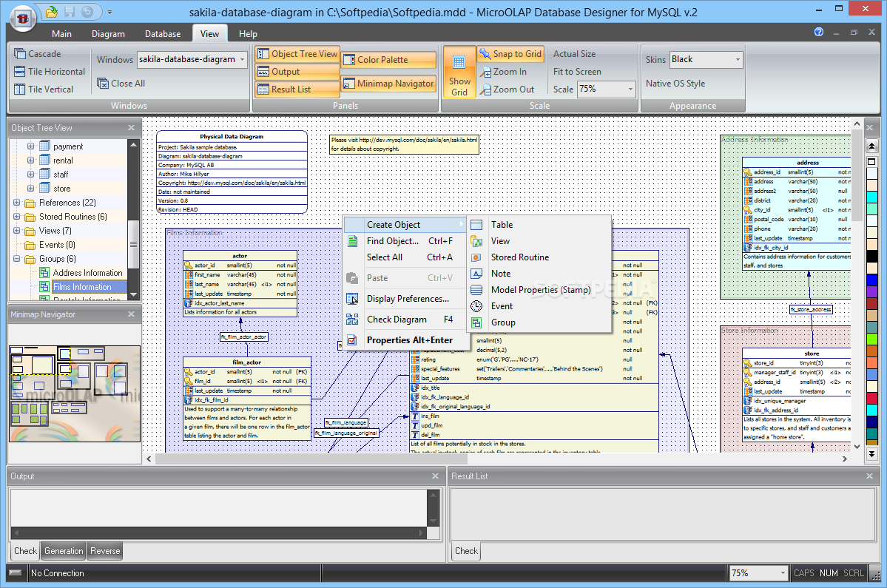The width and height of the screenshot is (887, 588).
Task: Open the ribbon Scale 75% dropdown
Action: (x=630, y=89)
